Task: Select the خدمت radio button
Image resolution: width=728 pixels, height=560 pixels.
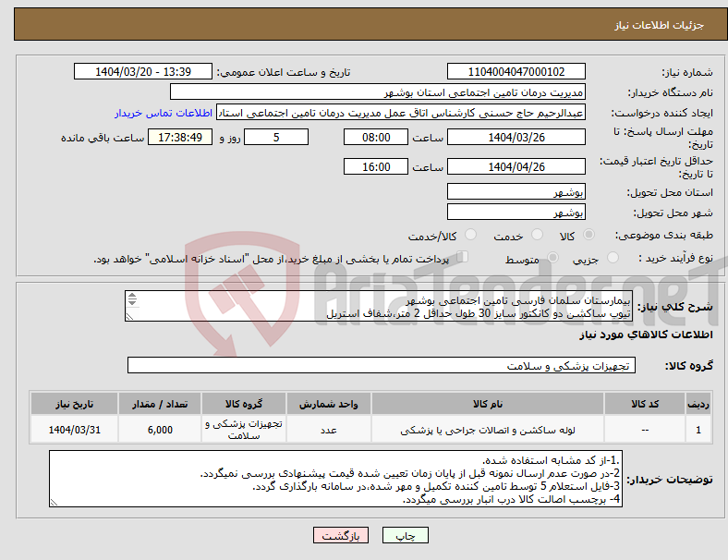Action: (537, 235)
